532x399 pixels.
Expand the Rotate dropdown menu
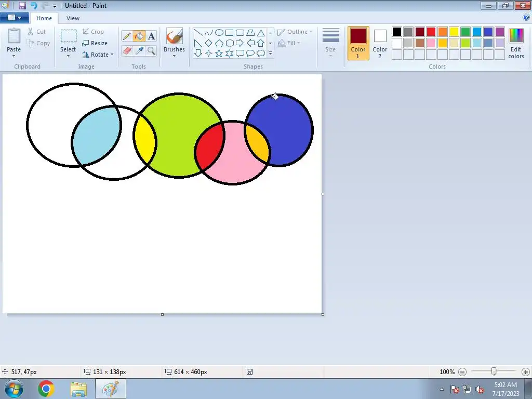(x=112, y=54)
